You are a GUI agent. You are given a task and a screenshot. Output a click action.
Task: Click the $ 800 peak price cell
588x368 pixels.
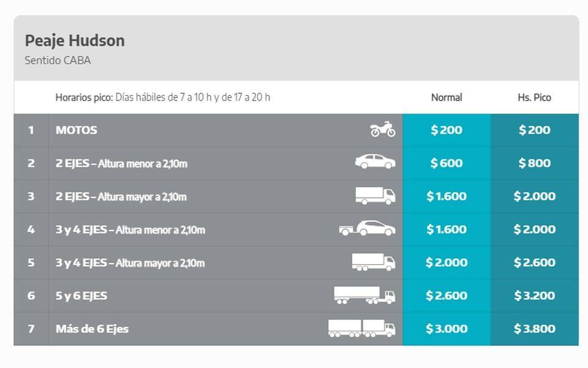[x=535, y=163]
